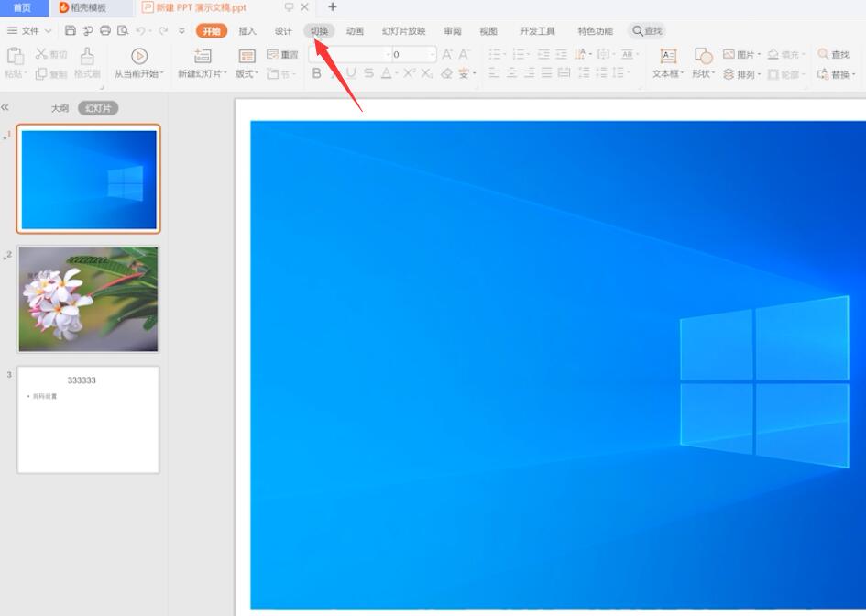Open the 切换 ribbon tab
Viewport: 866px width, 616px height.
(319, 31)
